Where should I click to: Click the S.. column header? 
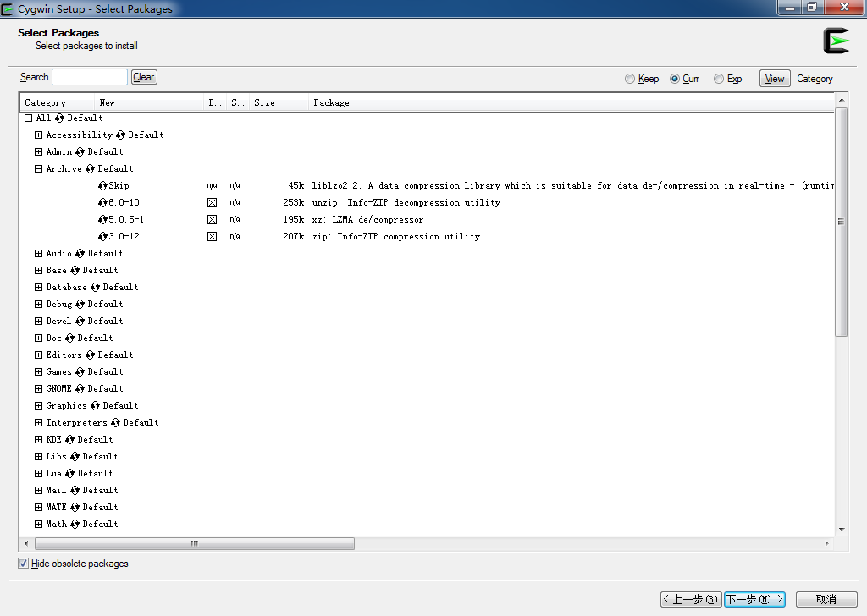tap(238, 102)
